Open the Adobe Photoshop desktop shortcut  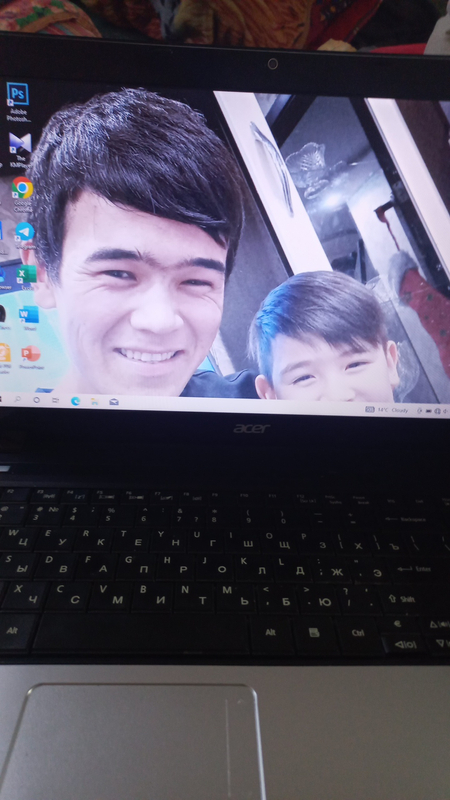[x=17, y=101]
